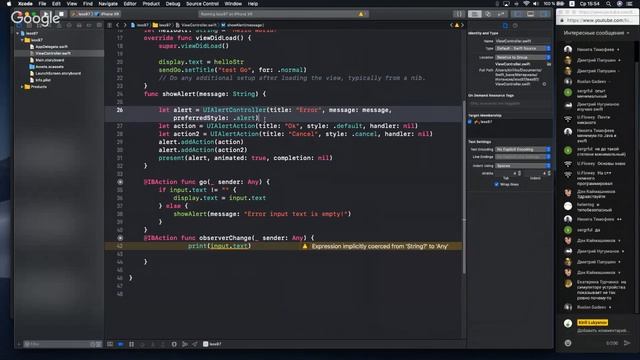Toggle the Navigator panel visibility
640x360 pixels.
click(x=518, y=14)
